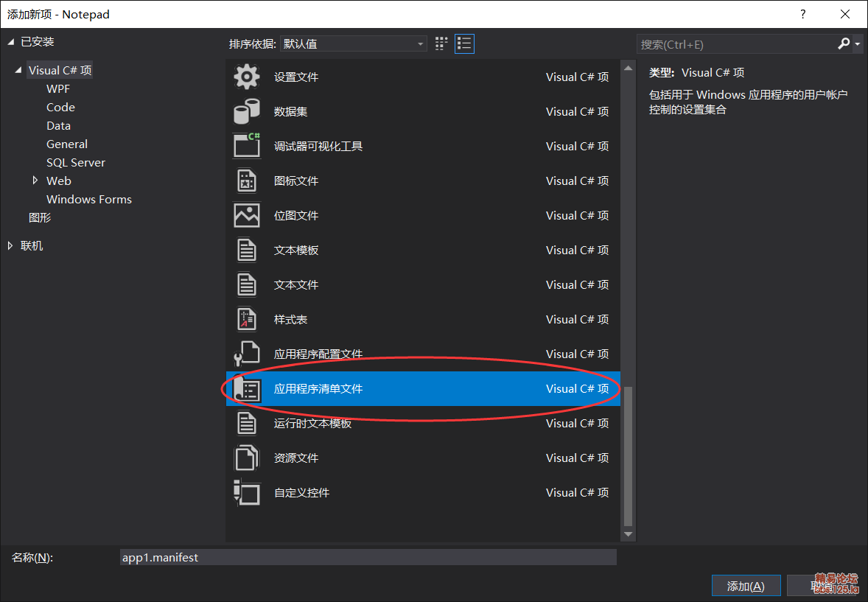Select the 联机 tree item label
868x602 pixels.
(x=32, y=245)
